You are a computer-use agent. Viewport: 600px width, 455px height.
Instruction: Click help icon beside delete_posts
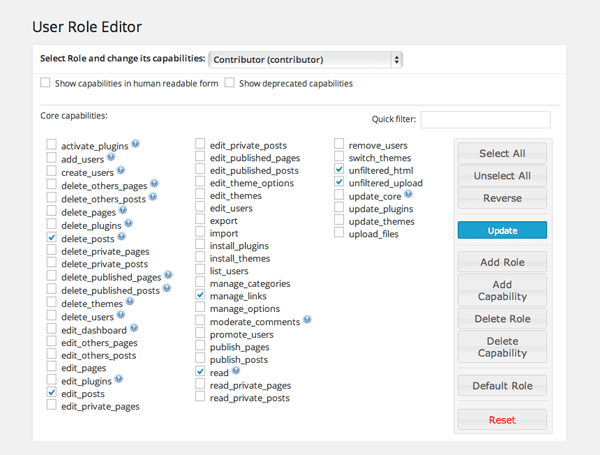121,236
